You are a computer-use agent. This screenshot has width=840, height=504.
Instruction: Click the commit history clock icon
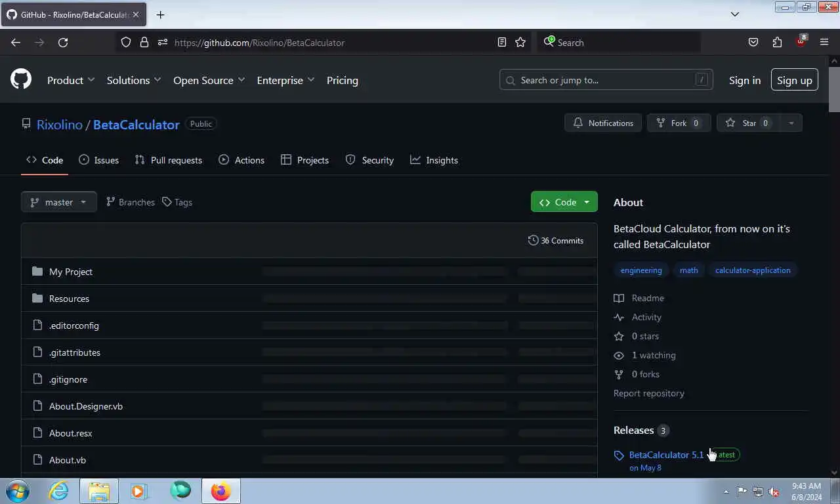click(x=533, y=240)
